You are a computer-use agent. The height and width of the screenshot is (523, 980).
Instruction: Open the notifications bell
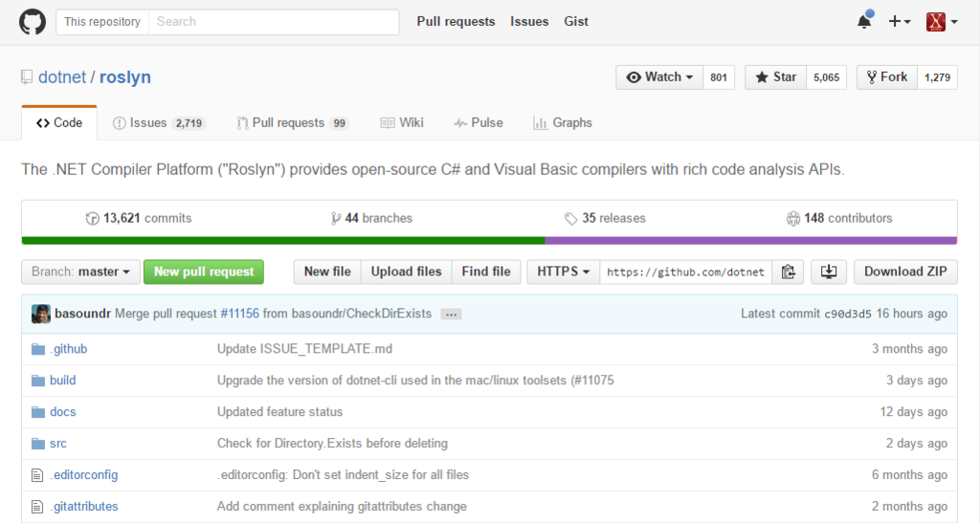pyautogui.click(x=864, y=21)
